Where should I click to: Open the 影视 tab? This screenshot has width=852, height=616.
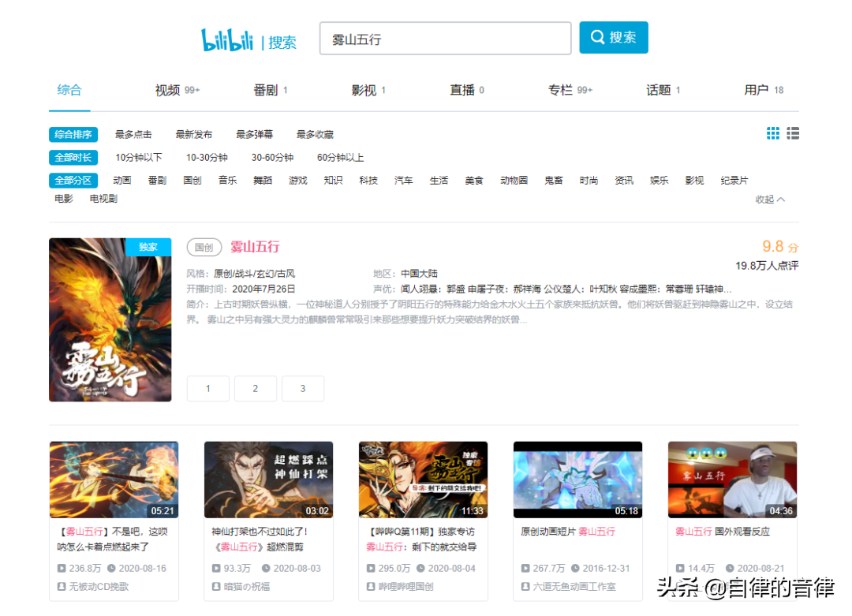[x=368, y=90]
